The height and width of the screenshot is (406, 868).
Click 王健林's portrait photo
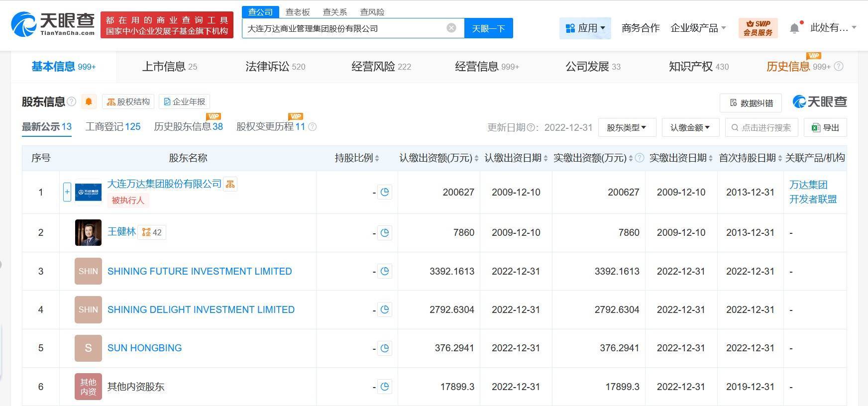pyautogui.click(x=88, y=232)
